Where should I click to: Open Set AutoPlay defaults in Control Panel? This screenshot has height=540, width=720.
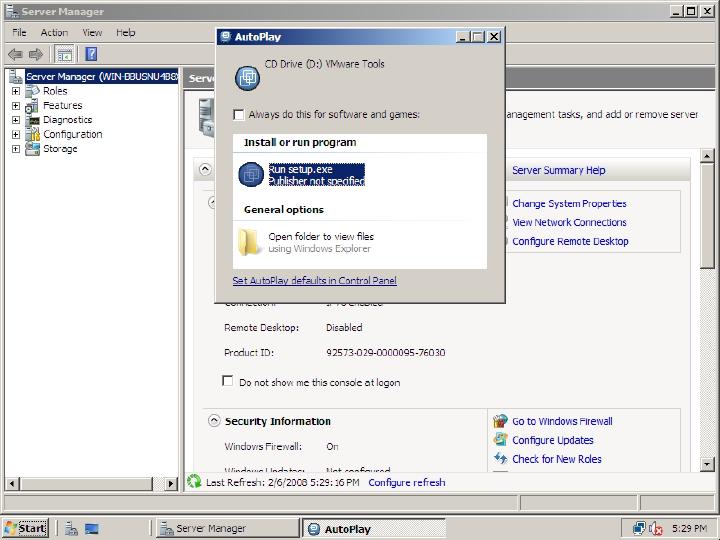click(x=315, y=280)
